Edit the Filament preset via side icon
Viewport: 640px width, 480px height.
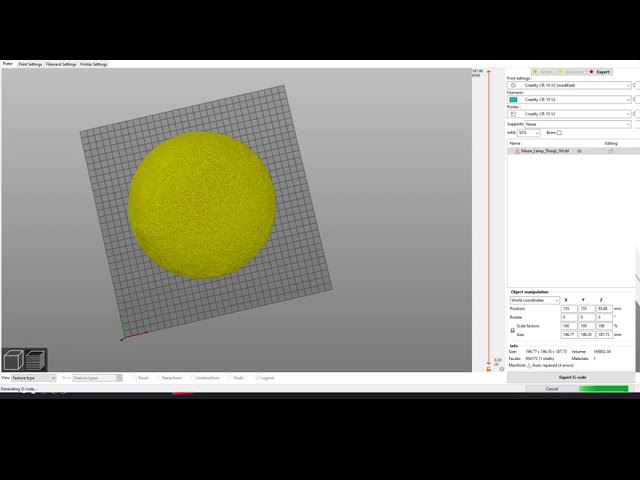click(636, 100)
